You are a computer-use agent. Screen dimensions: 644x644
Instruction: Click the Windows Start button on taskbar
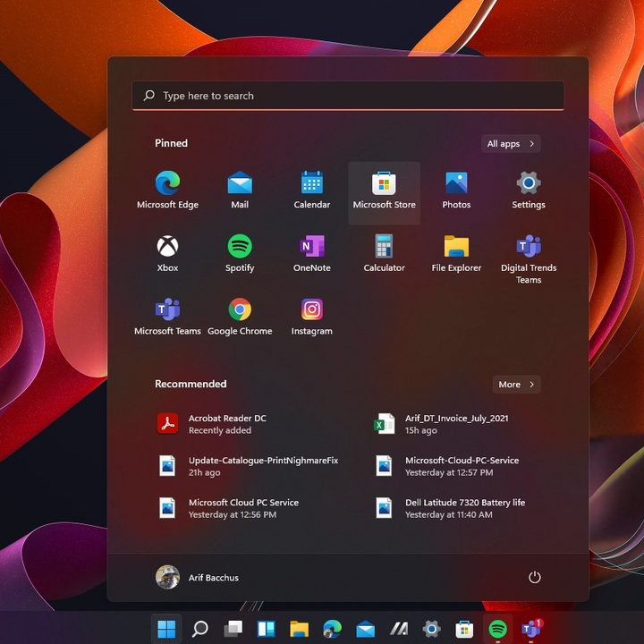(x=166, y=629)
